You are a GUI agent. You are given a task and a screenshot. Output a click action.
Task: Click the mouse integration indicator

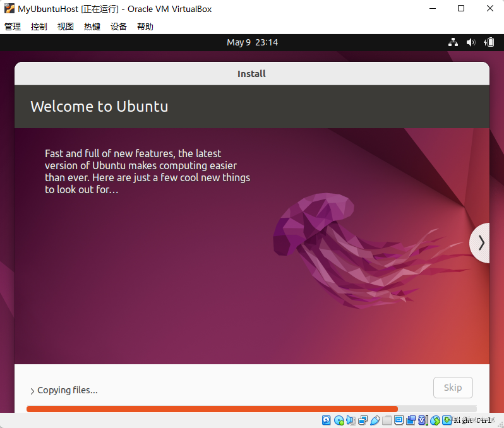coord(435,420)
